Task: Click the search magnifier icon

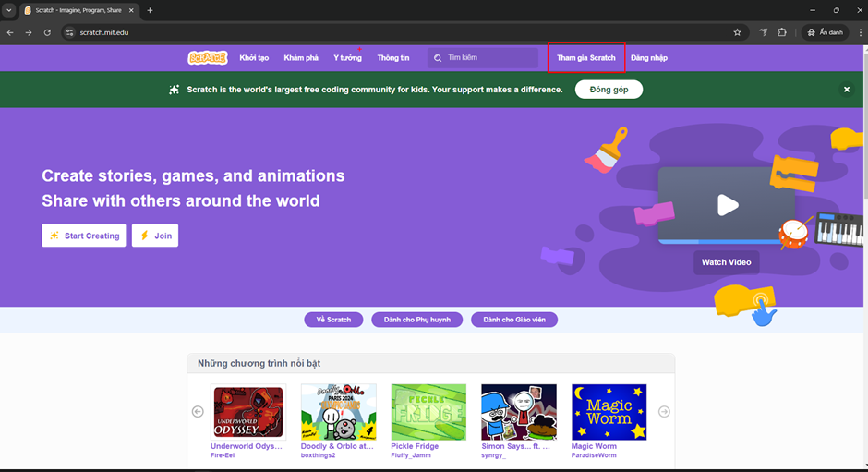Action: click(438, 58)
